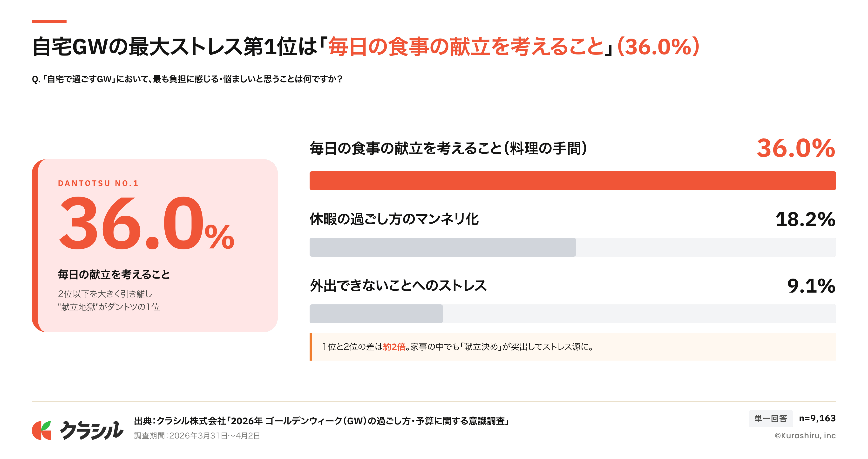The width and height of the screenshot is (868, 459).
Task: Click the 出典 source citation line
Action: (321, 421)
